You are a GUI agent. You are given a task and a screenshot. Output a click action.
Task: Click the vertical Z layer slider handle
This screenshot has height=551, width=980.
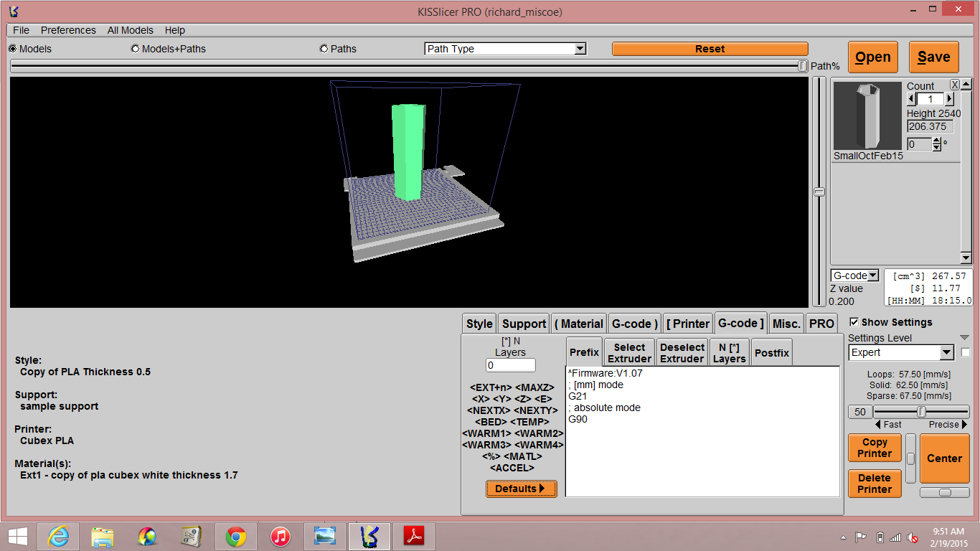coord(819,192)
